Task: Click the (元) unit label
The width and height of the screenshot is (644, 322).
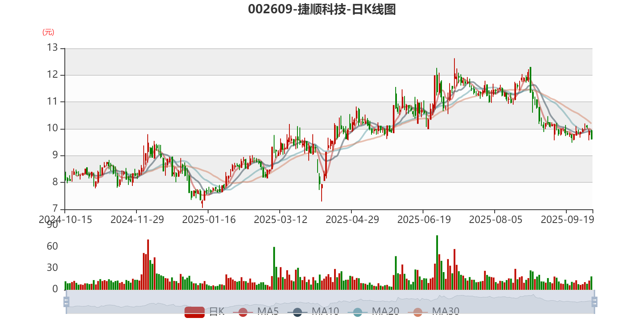Action: 48,32
